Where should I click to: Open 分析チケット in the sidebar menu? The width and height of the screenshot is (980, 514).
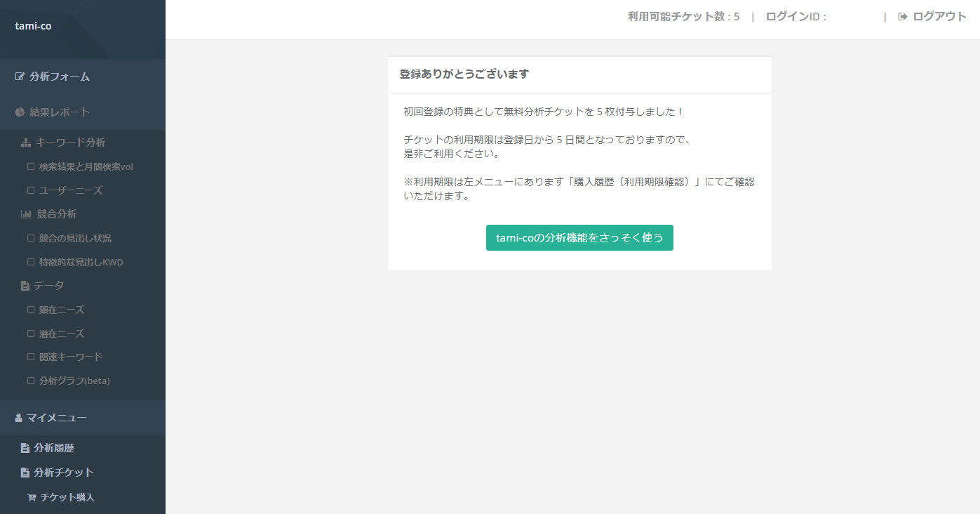[x=64, y=473]
